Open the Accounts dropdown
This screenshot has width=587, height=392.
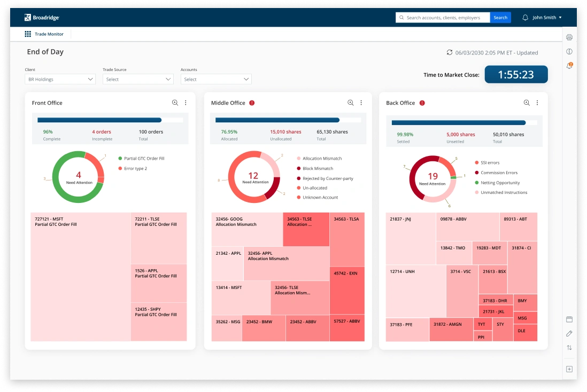pyautogui.click(x=216, y=79)
